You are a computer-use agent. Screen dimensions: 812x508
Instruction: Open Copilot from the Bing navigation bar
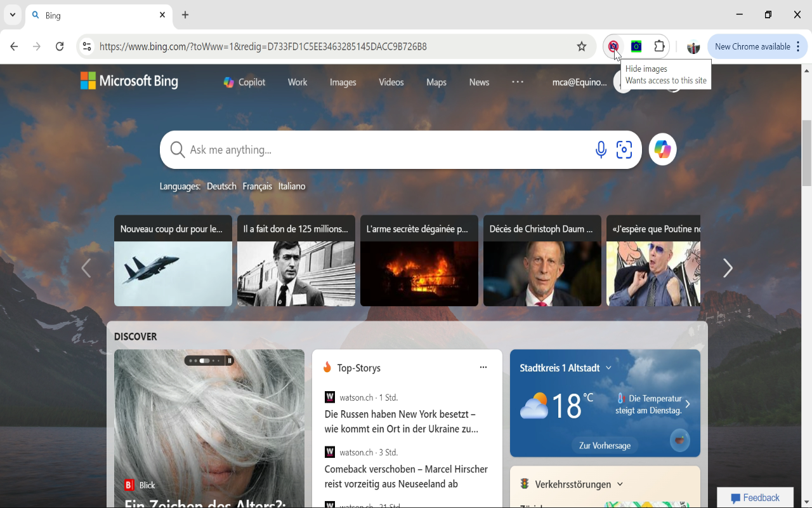coord(244,82)
